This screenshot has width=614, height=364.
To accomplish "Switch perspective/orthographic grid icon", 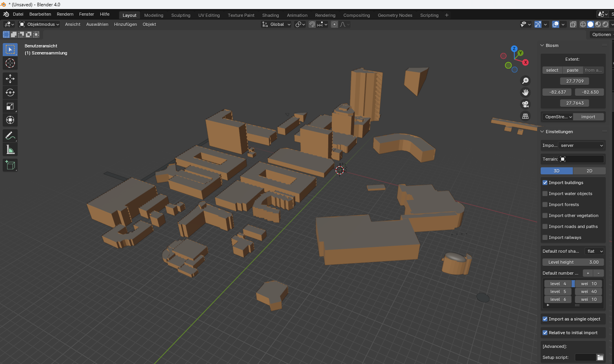I will tap(525, 116).
